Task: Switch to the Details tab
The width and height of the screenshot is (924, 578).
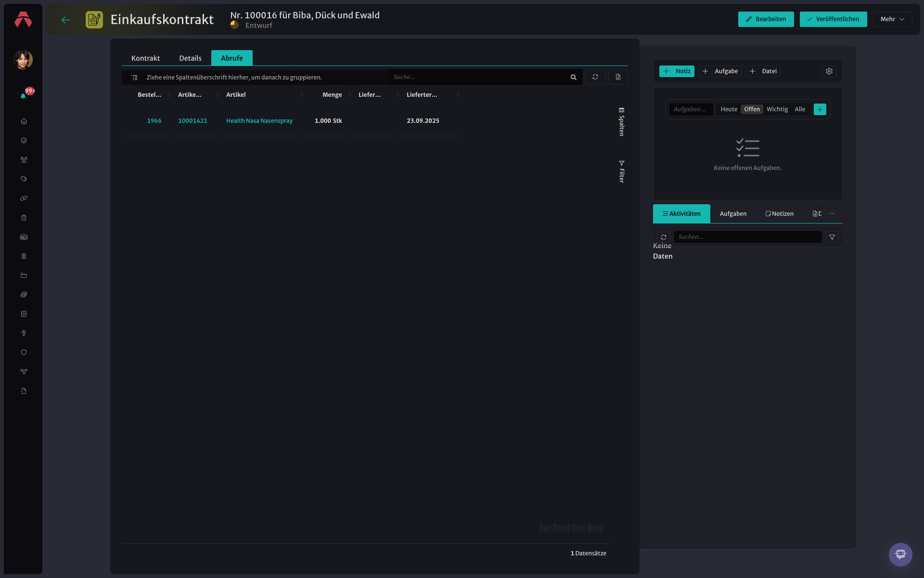Action: [190, 58]
